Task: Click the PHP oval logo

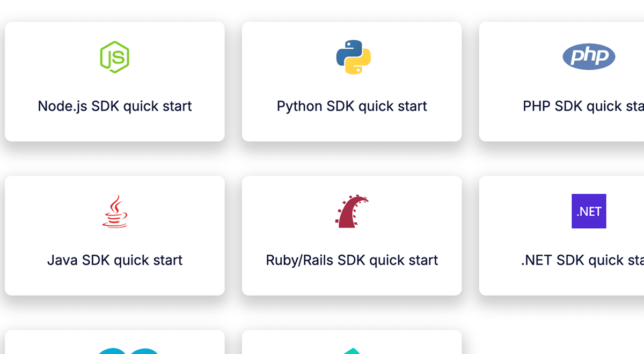Action: tap(589, 57)
